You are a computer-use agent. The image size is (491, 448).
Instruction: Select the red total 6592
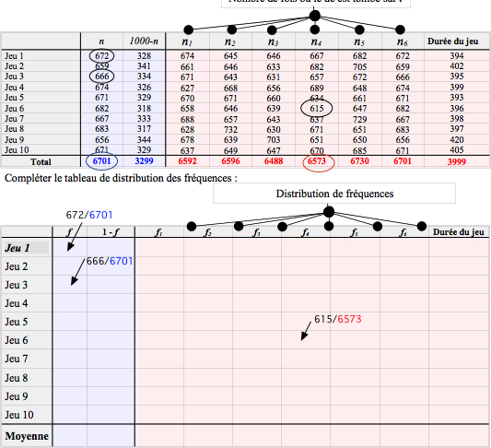click(x=187, y=161)
